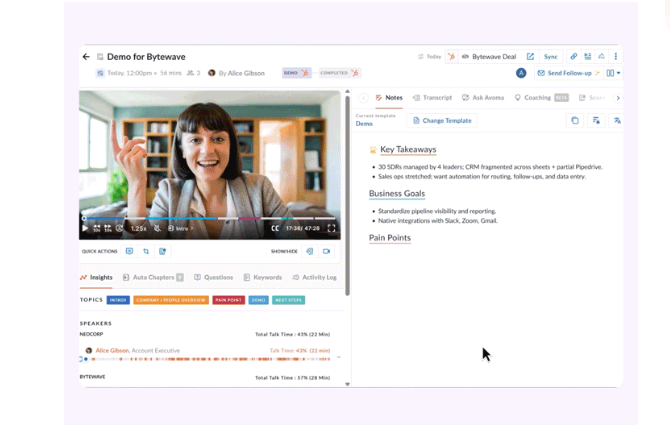The height and width of the screenshot is (425, 670).
Task: Click By Alice Gibson host name
Action: tap(241, 73)
